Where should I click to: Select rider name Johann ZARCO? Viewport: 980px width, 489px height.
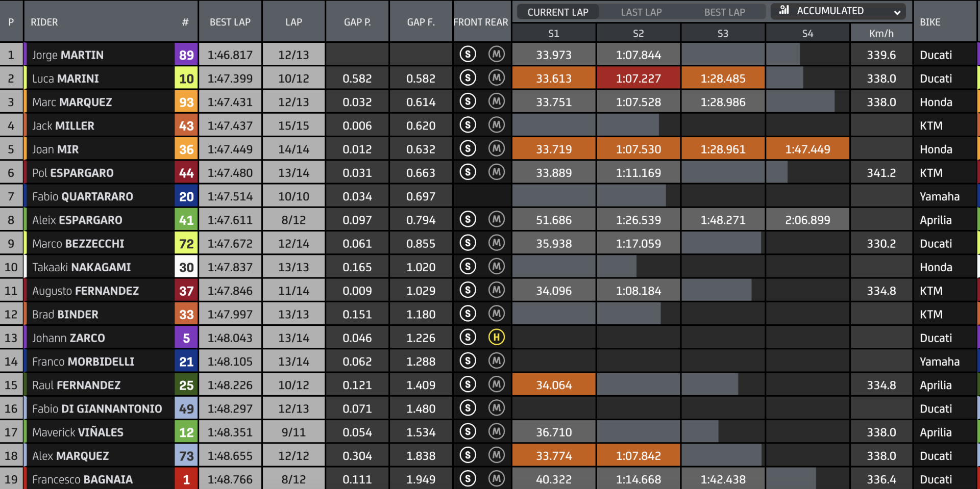pos(68,338)
